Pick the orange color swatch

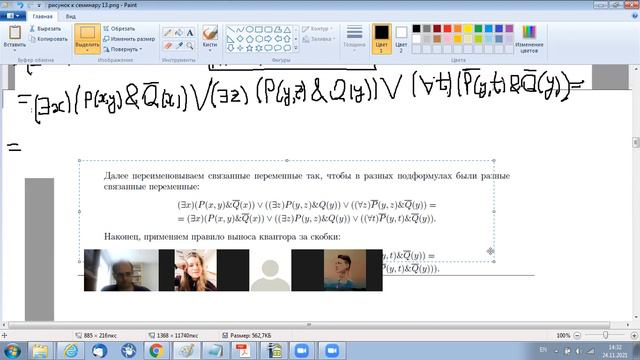pos(458,28)
